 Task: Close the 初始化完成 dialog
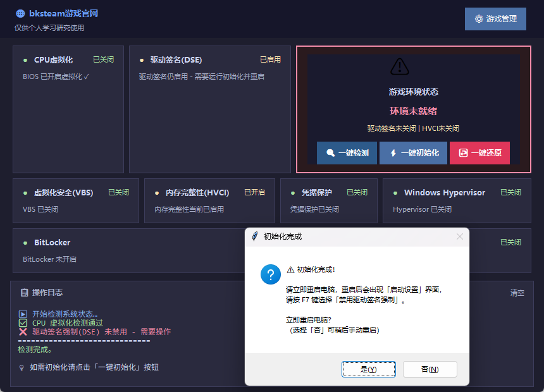pyautogui.click(x=459, y=236)
